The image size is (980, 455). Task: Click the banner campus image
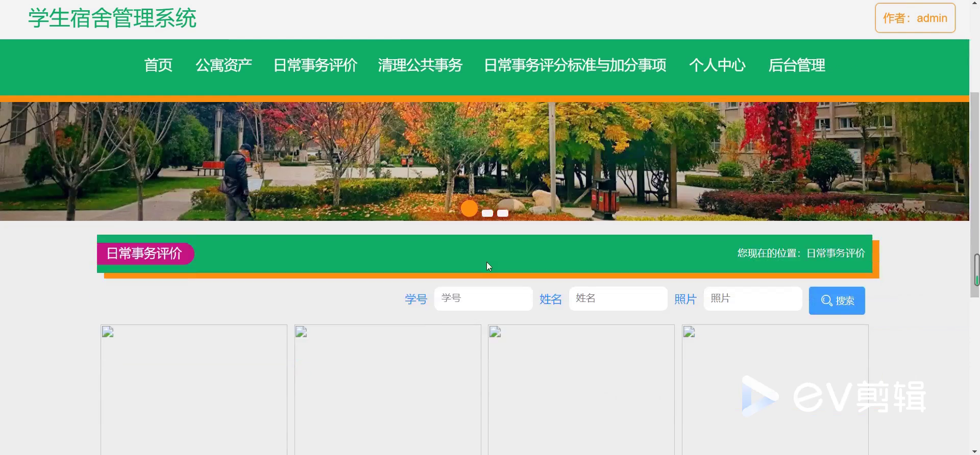(x=484, y=161)
